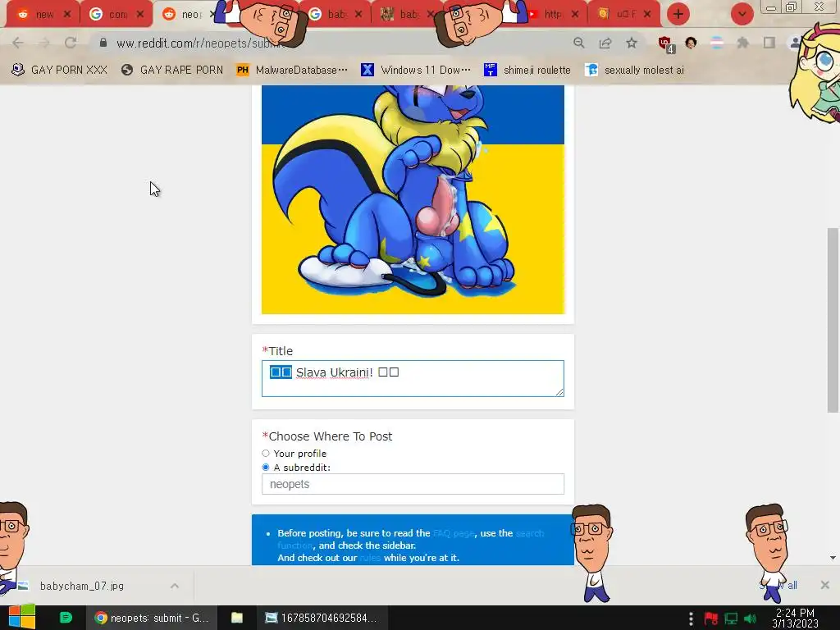This screenshot has height=630, width=840.
Task: Open the MalwareDatabase bookmark
Action: (293, 71)
